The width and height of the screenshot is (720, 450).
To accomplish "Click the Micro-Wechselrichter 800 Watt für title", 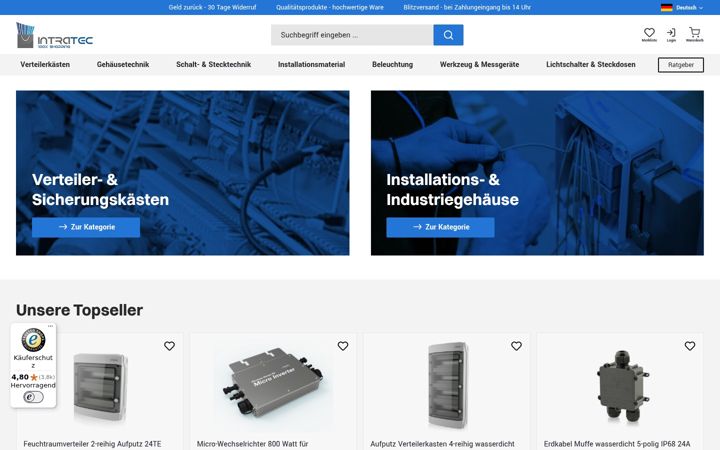I will [253, 444].
